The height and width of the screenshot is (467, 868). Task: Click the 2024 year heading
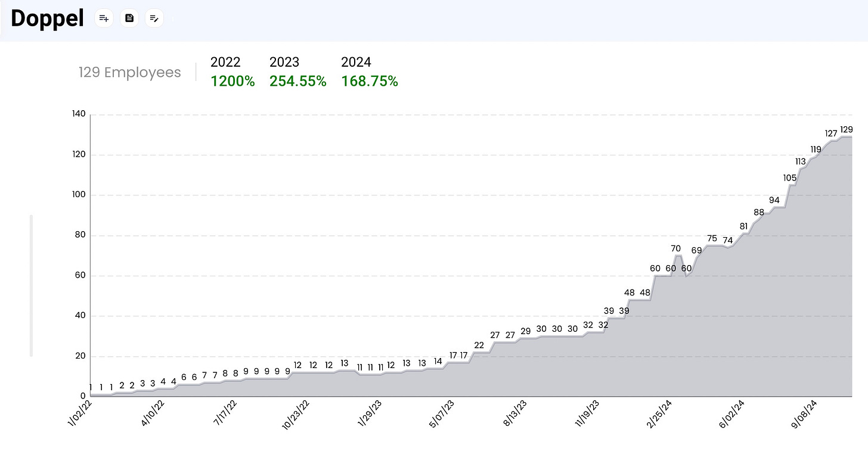pos(356,62)
